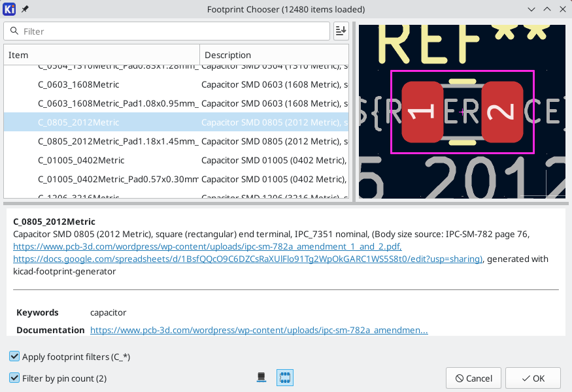Show the footprint preview icon

click(285, 378)
